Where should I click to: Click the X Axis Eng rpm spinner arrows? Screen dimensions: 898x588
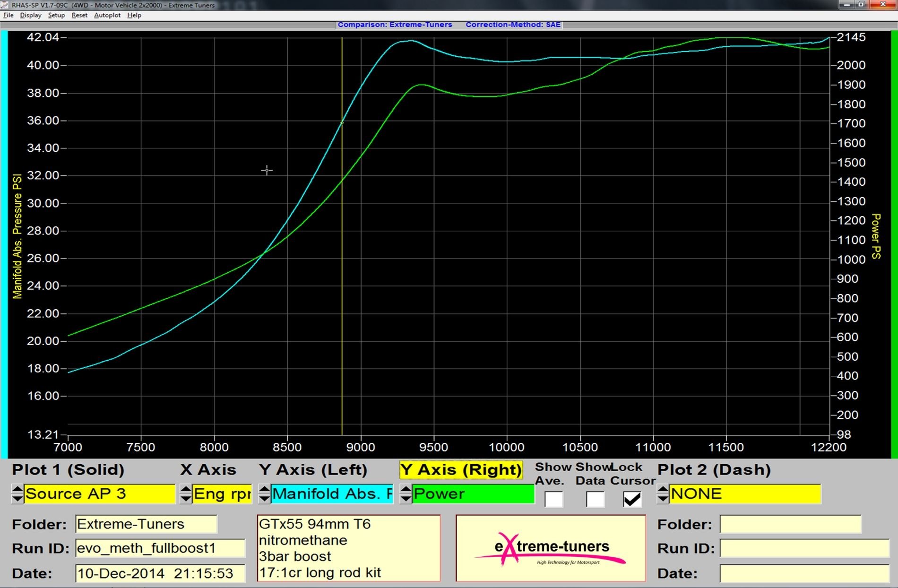coord(186,494)
